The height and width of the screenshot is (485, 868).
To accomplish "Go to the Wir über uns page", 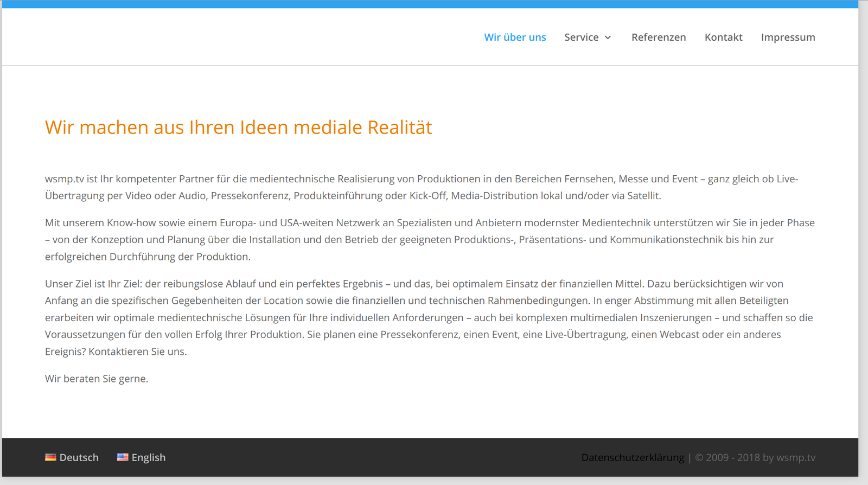I will tap(515, 37).
